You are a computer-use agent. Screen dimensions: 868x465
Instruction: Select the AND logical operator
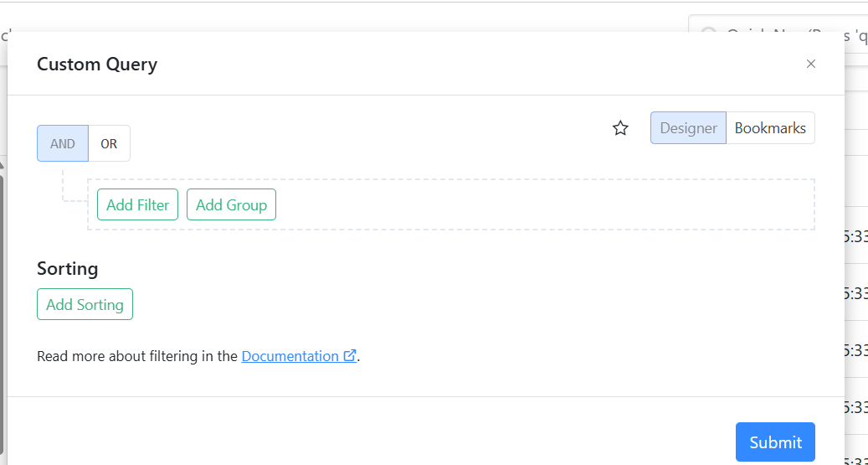click(x=63, y=143)
